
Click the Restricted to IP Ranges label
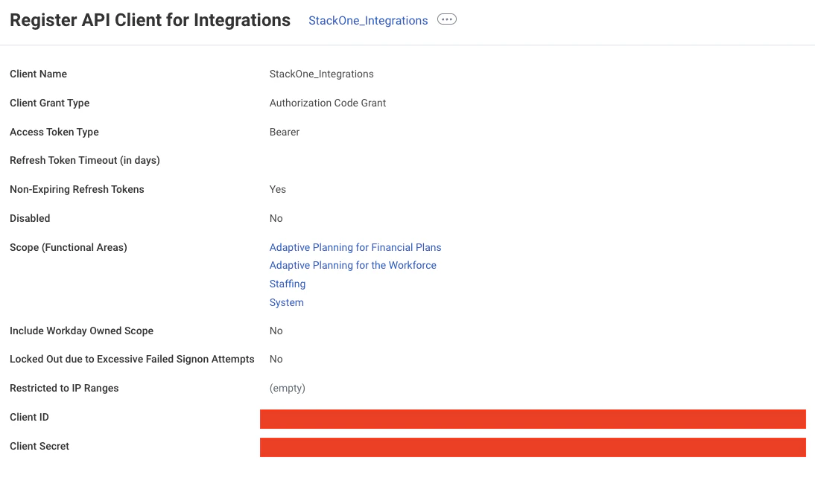coord(64,388)
